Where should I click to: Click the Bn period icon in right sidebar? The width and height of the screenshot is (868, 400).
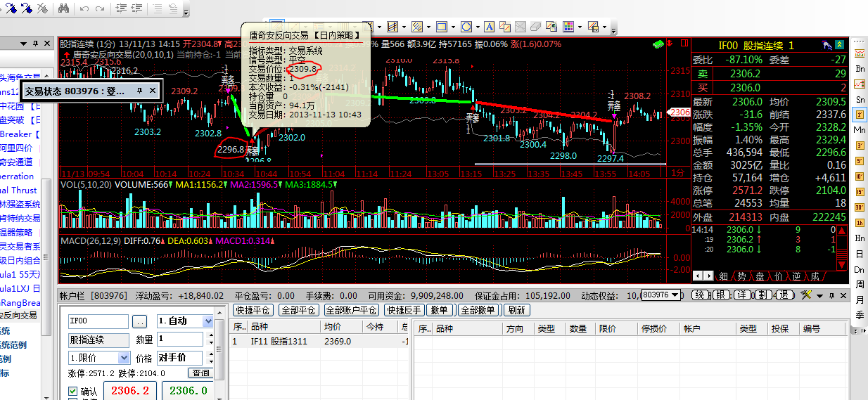[x=860, y=68]
